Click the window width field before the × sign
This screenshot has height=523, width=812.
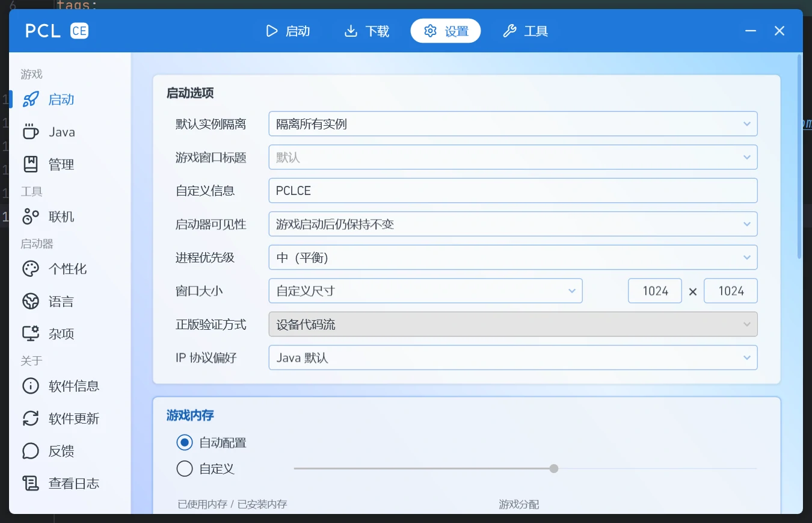(655, 291)
